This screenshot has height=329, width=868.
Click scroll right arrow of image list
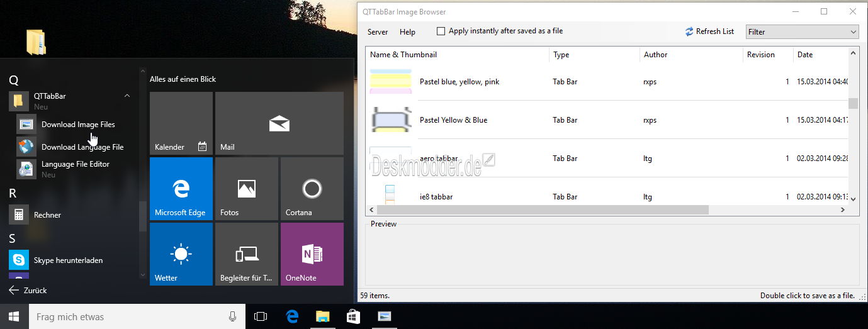pos(843,209)
